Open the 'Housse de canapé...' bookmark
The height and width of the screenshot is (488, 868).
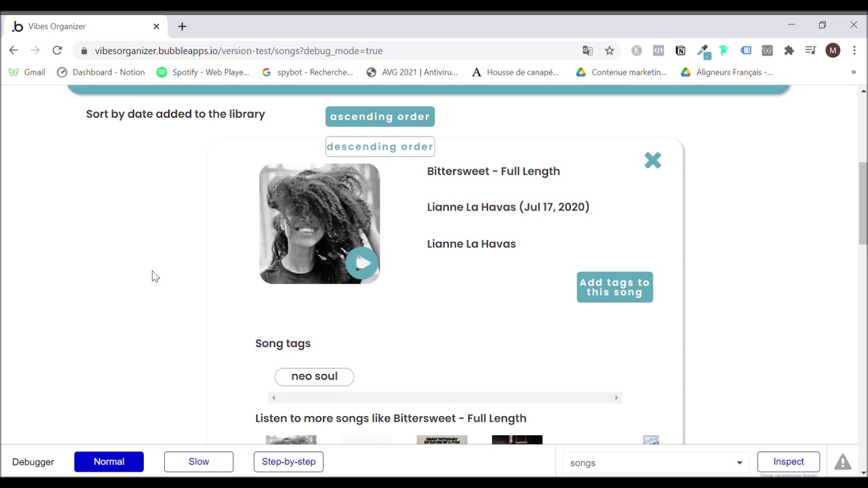515,73
